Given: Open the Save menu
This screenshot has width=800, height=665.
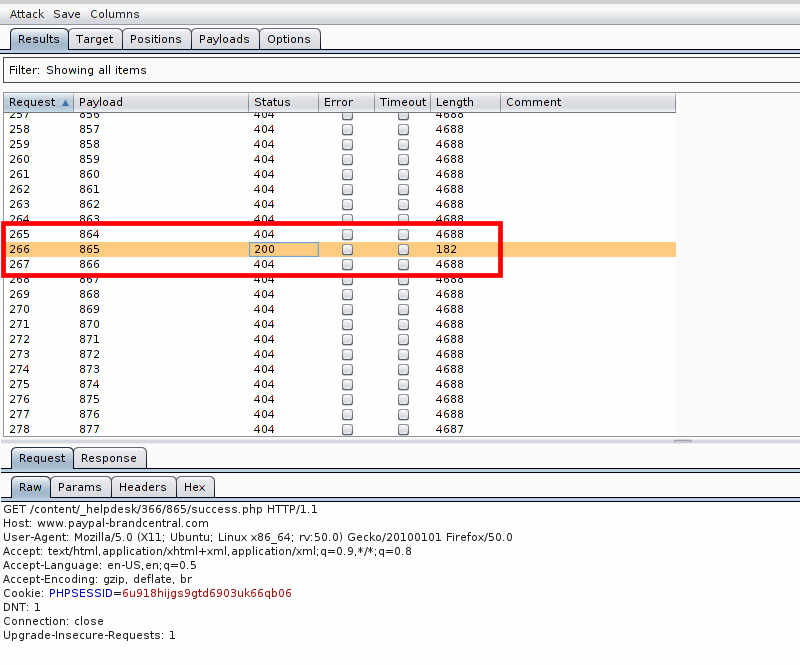Looking at the screenshot, I should tap(67, 14).
